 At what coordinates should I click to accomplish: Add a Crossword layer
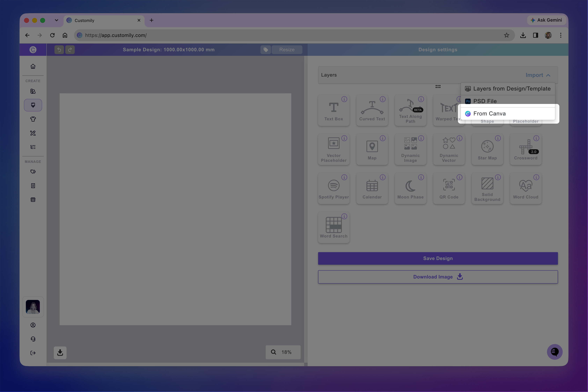coord(526,149)
